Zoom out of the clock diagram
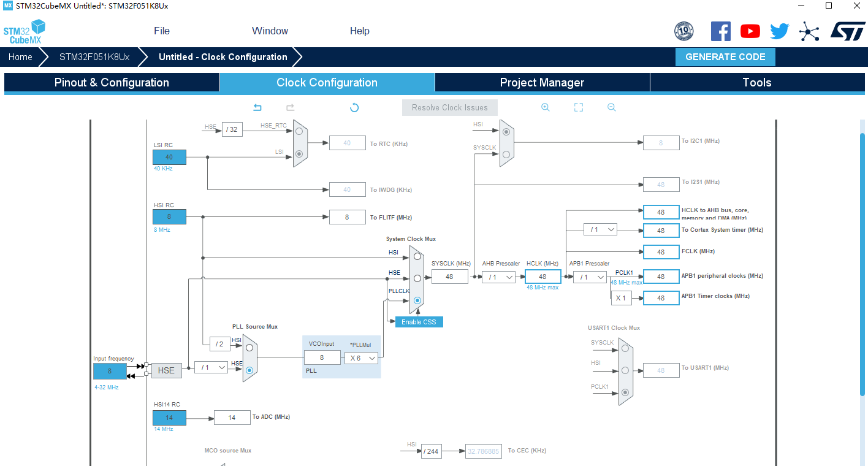This screenshot has width=868, height=466. (612, 107)
